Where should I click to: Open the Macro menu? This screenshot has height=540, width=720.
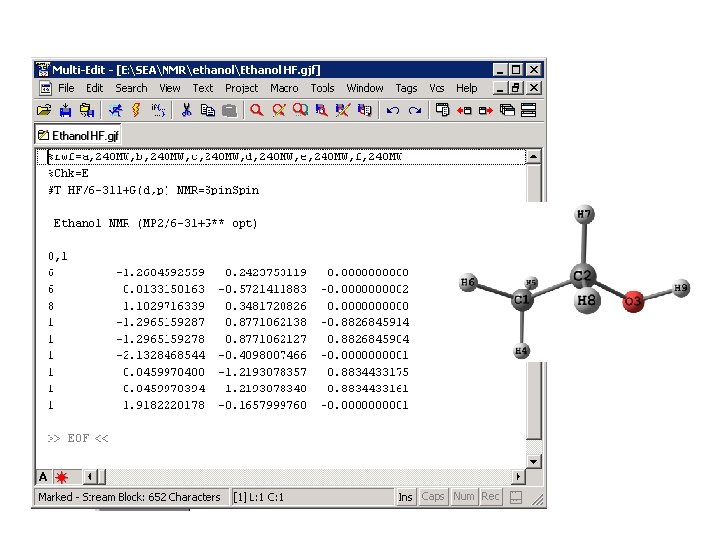click(284, 88)
